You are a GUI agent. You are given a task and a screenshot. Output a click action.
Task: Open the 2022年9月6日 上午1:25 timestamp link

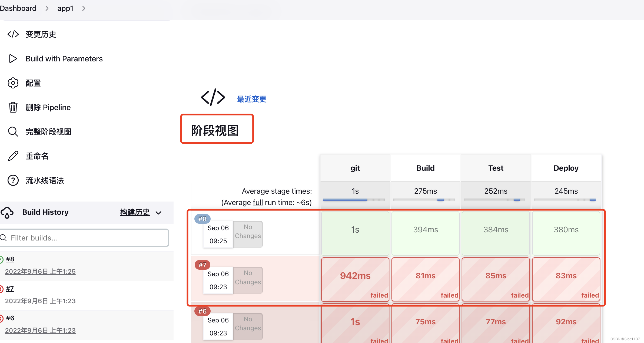tap(40, 271)
